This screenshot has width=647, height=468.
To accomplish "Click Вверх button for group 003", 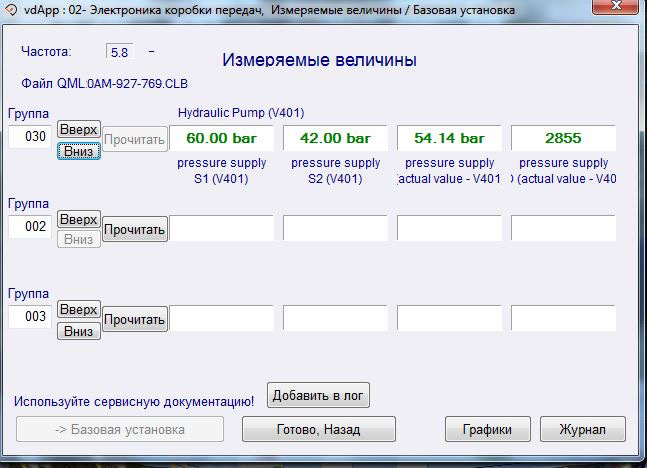I will [x=79, y=309].
